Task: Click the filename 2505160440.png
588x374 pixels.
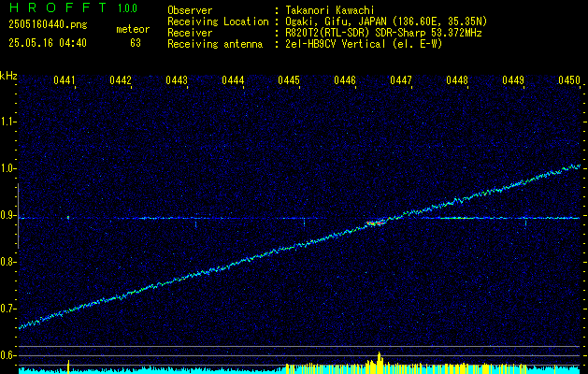Action: click(x=48, y=24)
